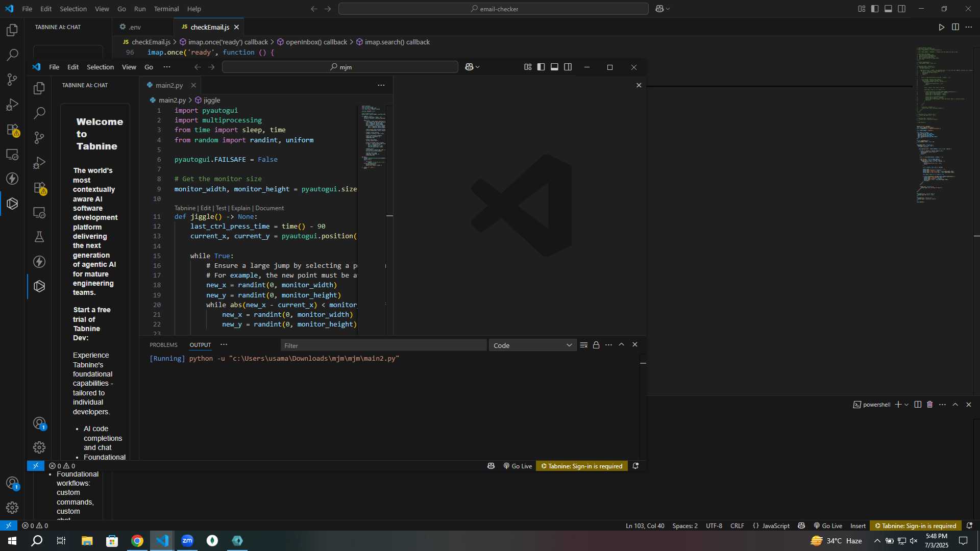Viewport: 980px width, 551px height.
Task: Maximize the outer terminal panel with chevron
Action: [x=955, y=405]
